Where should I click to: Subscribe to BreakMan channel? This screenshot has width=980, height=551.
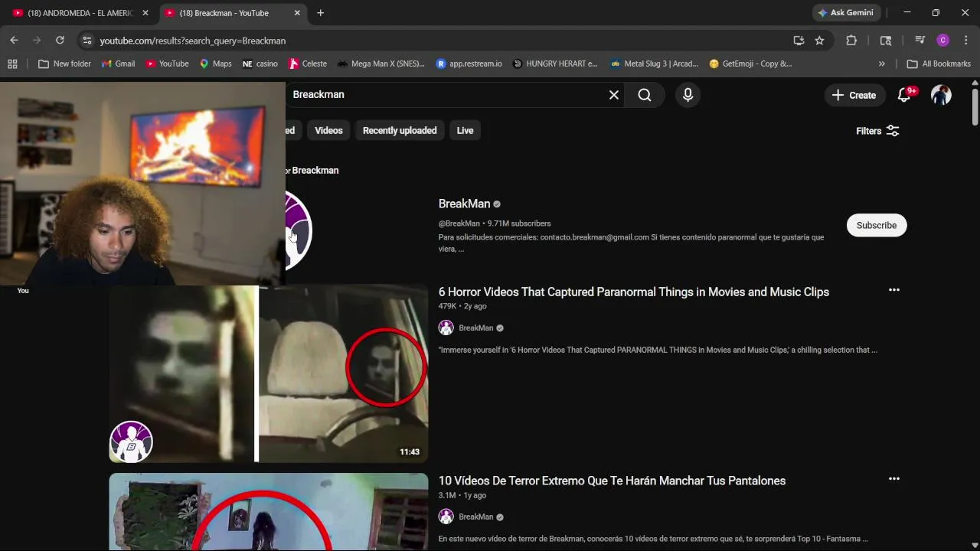click(x=876, y=225)
